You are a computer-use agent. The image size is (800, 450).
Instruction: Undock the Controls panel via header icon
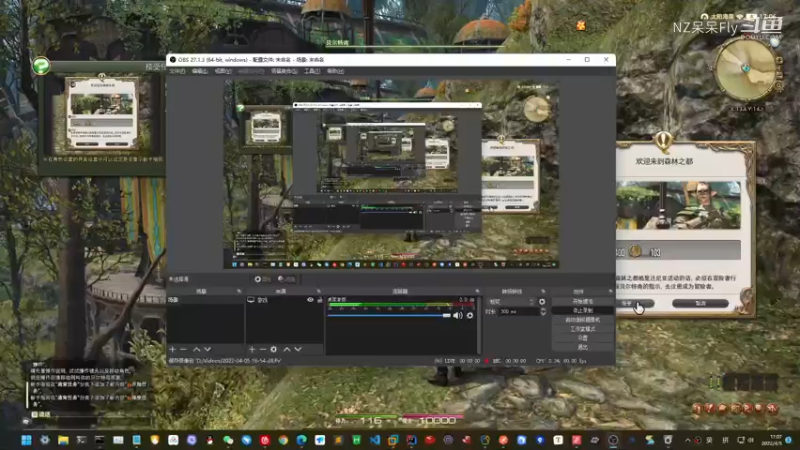(610, 291)
